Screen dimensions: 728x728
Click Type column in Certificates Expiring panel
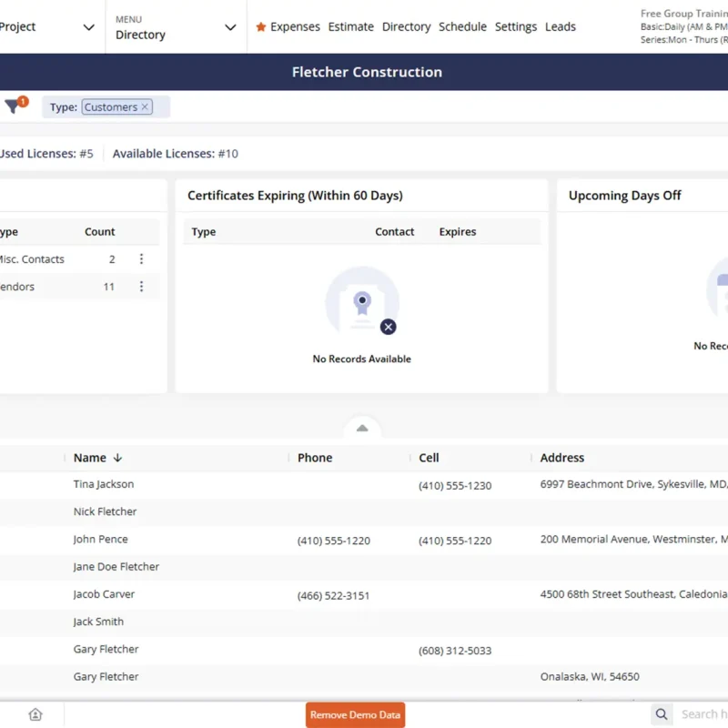(203, 232)
